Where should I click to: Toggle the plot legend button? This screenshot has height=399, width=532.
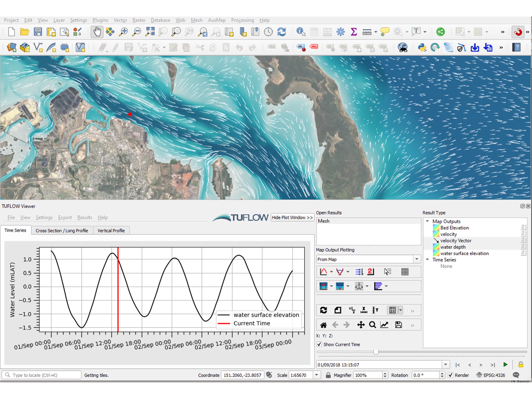click(x=393, y=310)
